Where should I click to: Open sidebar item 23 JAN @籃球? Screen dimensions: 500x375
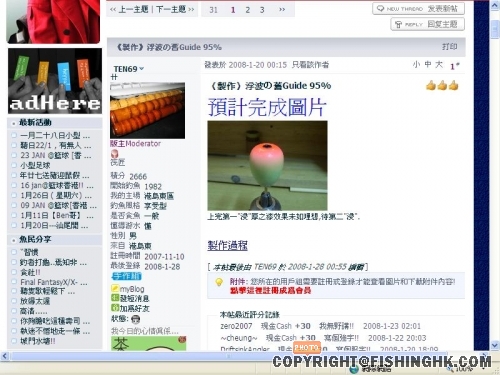click(x=56, y=155)
